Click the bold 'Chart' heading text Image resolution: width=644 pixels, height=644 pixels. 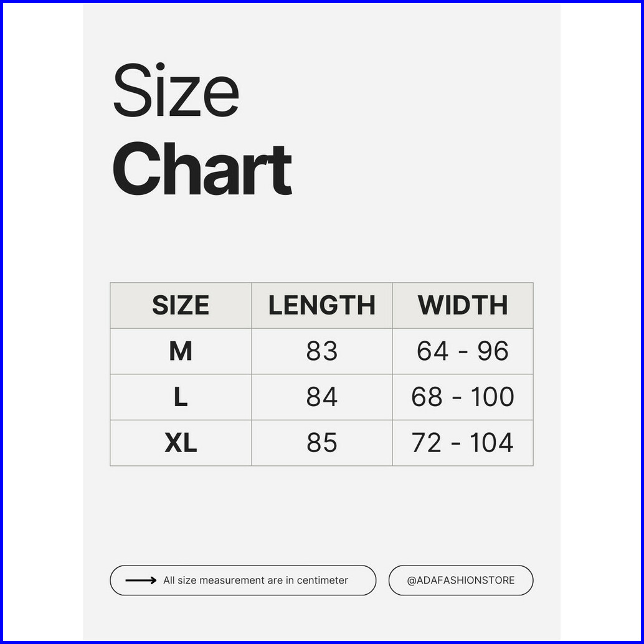click(202, 169)
